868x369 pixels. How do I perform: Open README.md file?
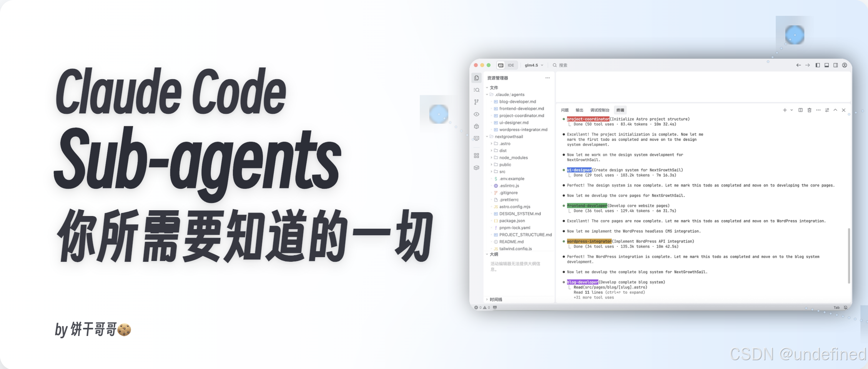pyautogui.click(x=509, y=242)
